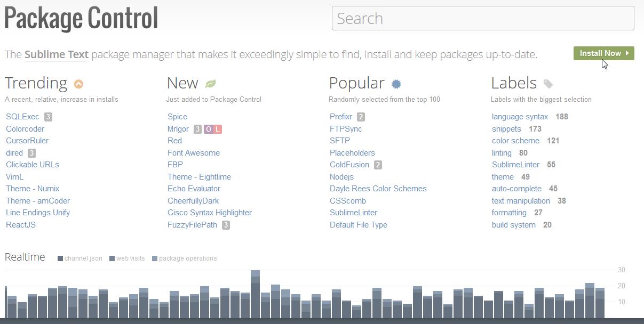Open Theme - Eightlime package
The height and width of the screenshot is (324, 644).
click(199, 177)
